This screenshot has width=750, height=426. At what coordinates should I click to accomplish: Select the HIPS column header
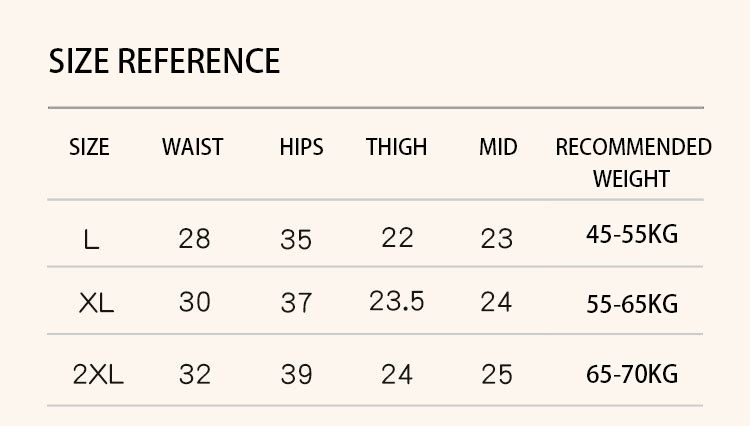(x=301, y=147)
